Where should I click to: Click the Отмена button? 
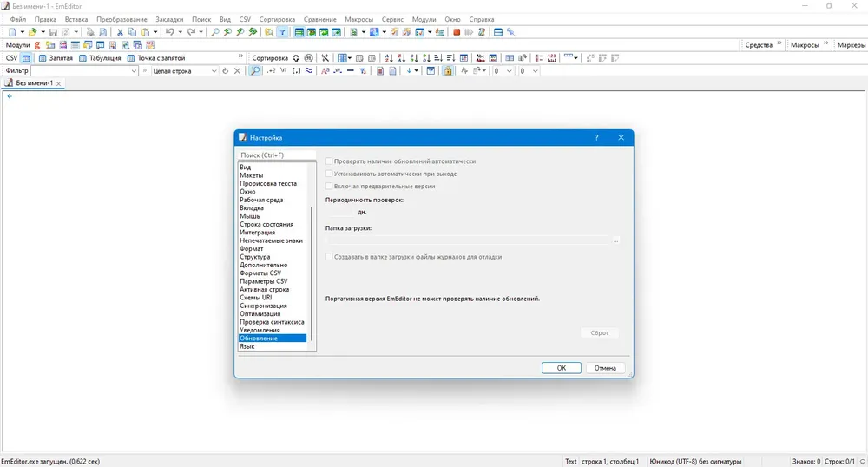(605, 368)
